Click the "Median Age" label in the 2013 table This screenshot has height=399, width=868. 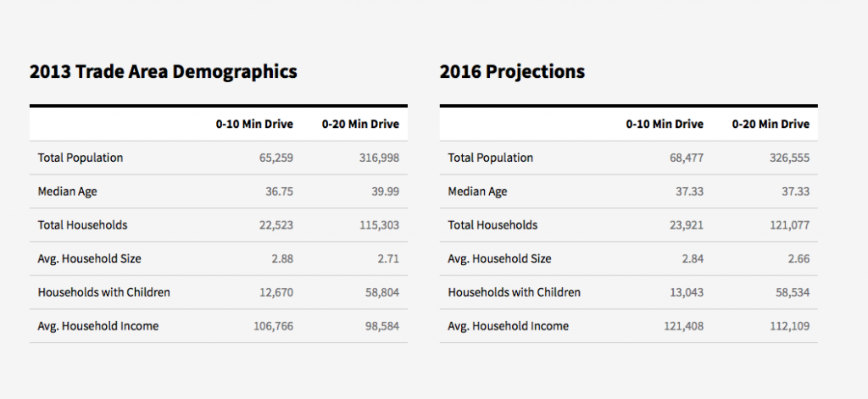click(68, 191)
